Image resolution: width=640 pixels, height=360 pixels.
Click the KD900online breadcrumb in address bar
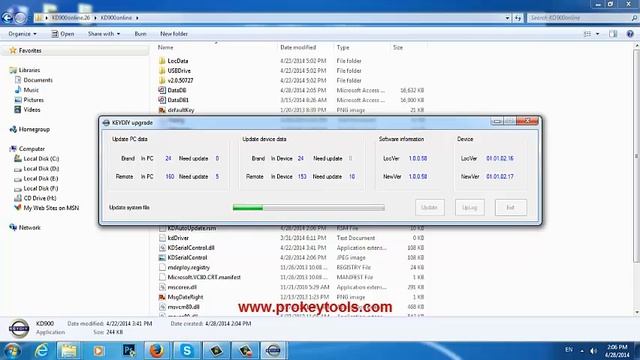(116, 18)
